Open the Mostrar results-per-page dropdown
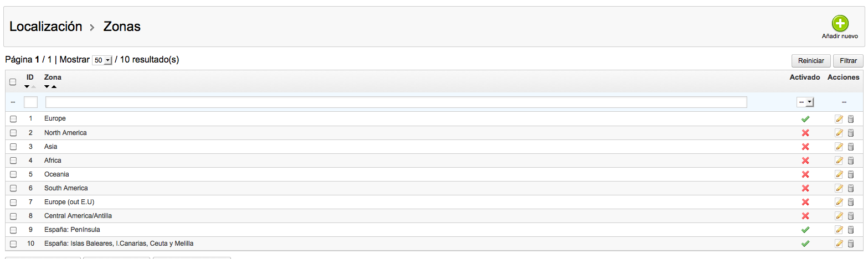Screen dimensions: 868x259 click(x=102, y=60)
